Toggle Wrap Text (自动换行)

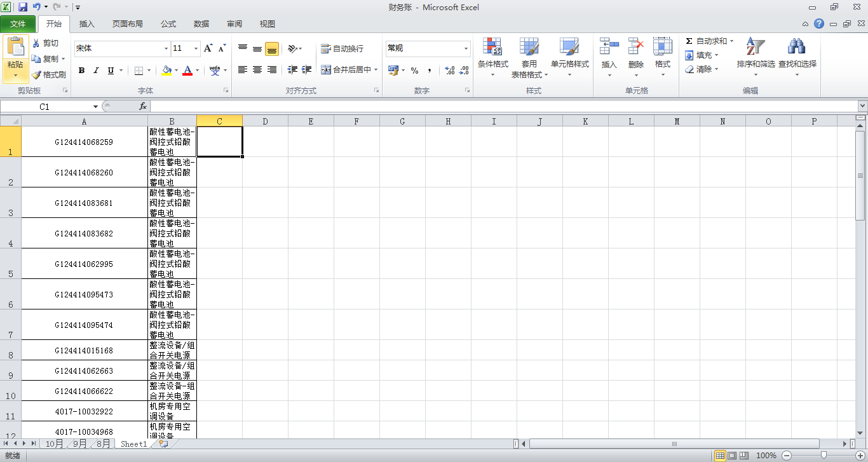point(342,48)
